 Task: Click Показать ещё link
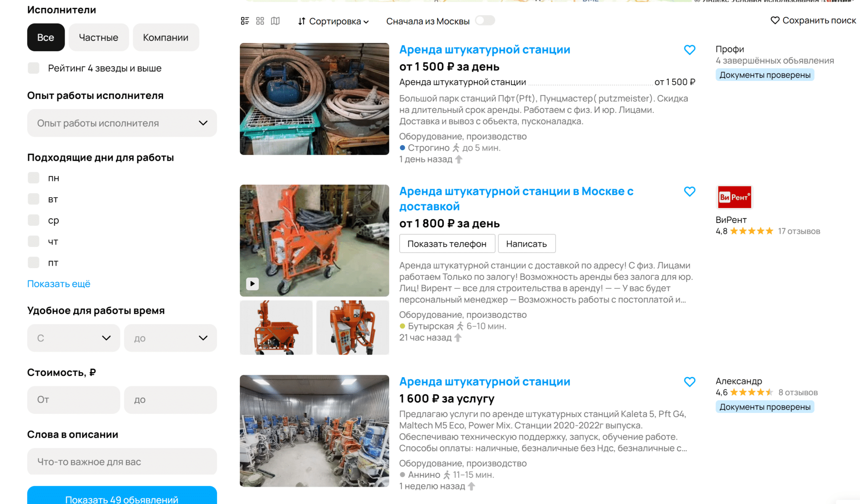tap(59, 284)
